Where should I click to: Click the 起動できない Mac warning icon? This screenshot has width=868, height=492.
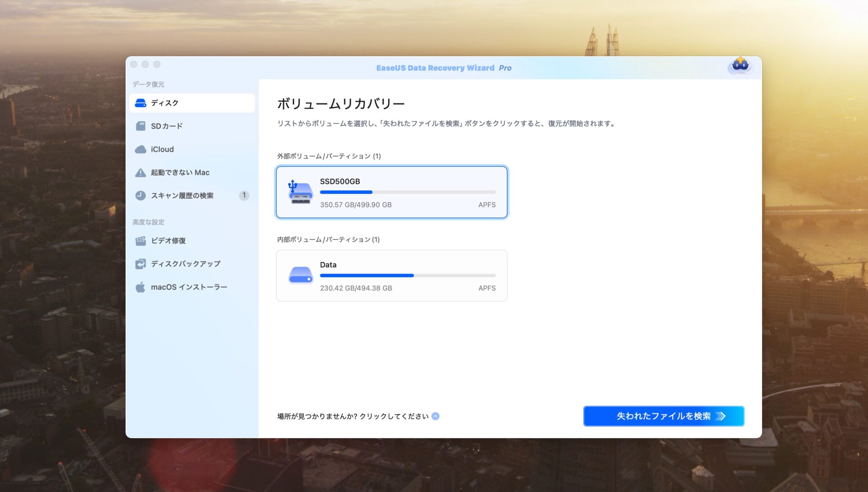141,173
